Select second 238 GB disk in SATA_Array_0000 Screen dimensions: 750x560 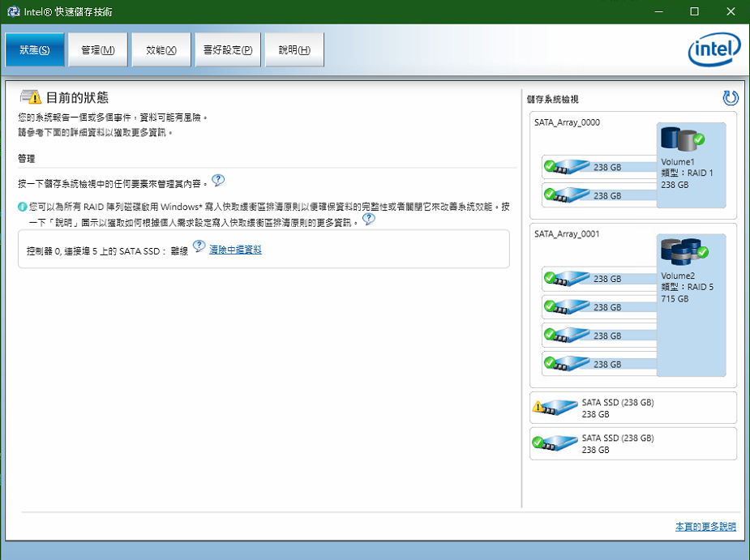coord(600,195)
